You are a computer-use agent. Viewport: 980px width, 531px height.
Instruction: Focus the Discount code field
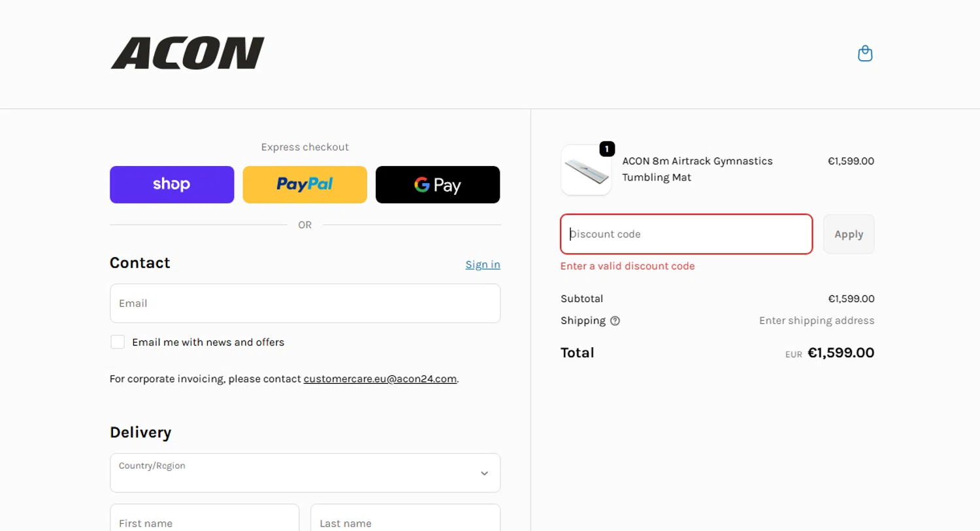(x=686, y=234)
